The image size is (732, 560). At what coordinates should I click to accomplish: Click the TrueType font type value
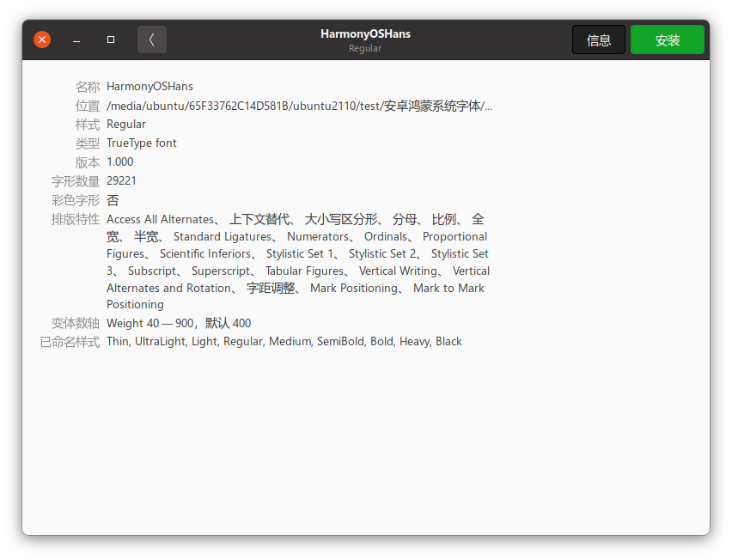(142, 143)
